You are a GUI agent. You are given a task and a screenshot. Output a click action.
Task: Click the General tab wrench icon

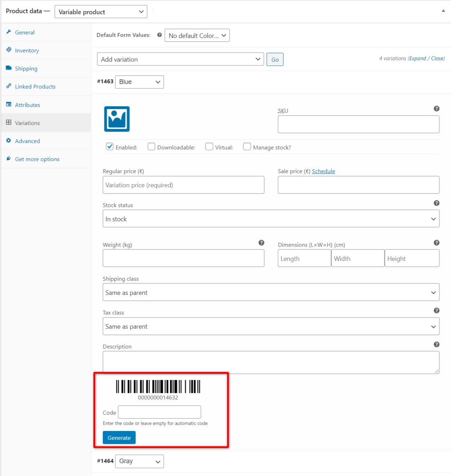point(9,32)
